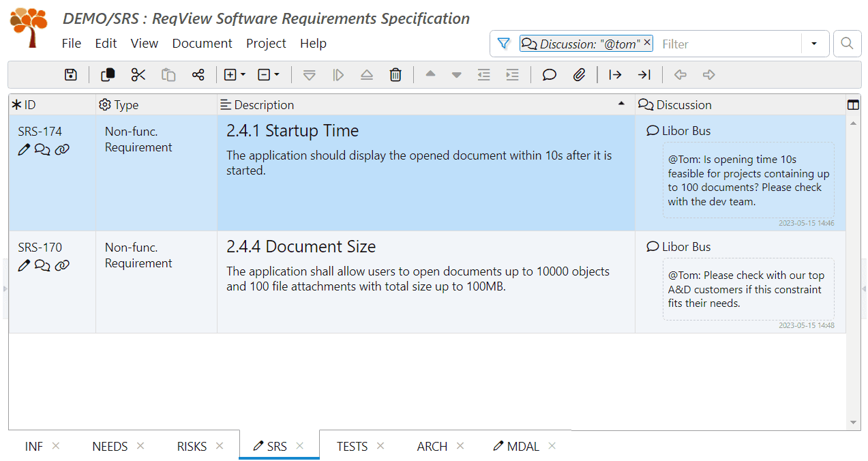
Task: Remove the Discussion "@tom" filter chip
Action: click(647, 43)
